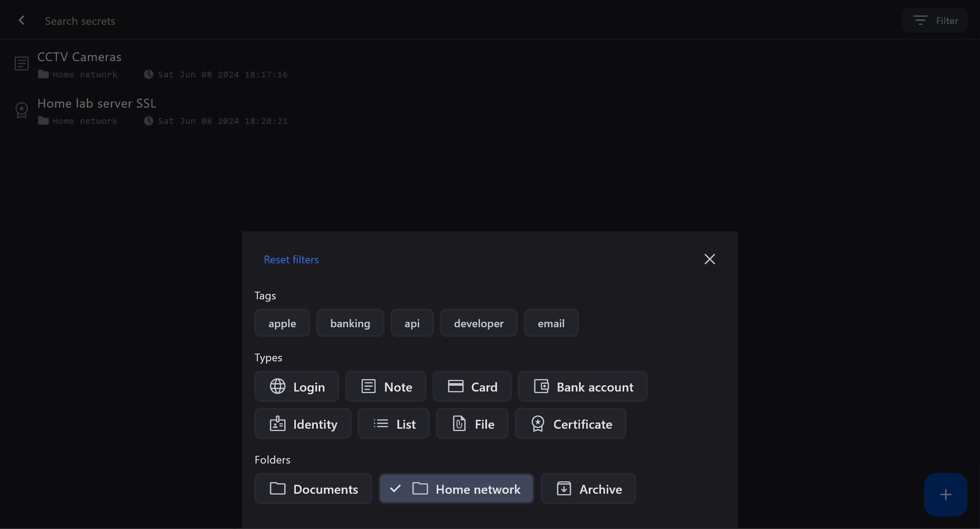Select the Documents folder filter
The width and height of the screenshot is (980, 529).
click(x=313, y=489)
